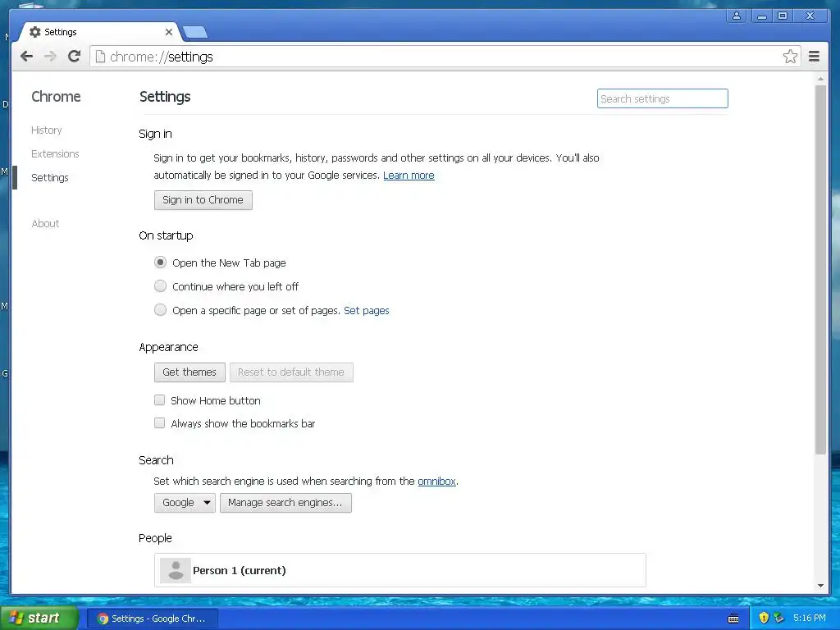Focus the Search settings field

tap(662, 98)
